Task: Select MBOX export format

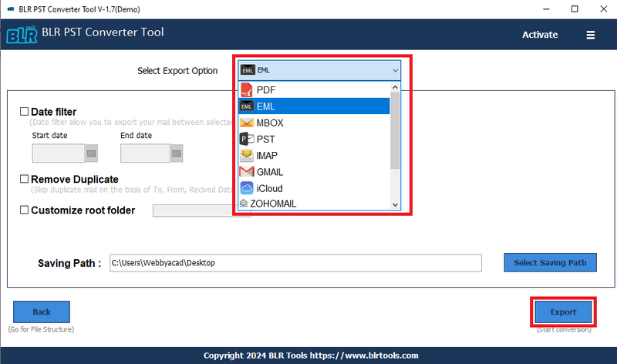Action: 314,123
